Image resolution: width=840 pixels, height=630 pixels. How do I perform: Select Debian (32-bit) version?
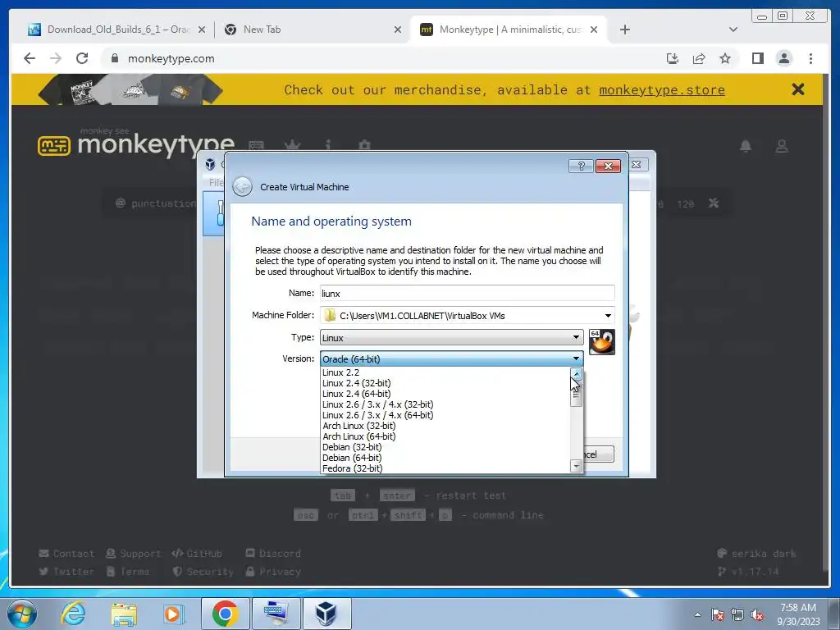pyautogui.click(x=445, y=447)
